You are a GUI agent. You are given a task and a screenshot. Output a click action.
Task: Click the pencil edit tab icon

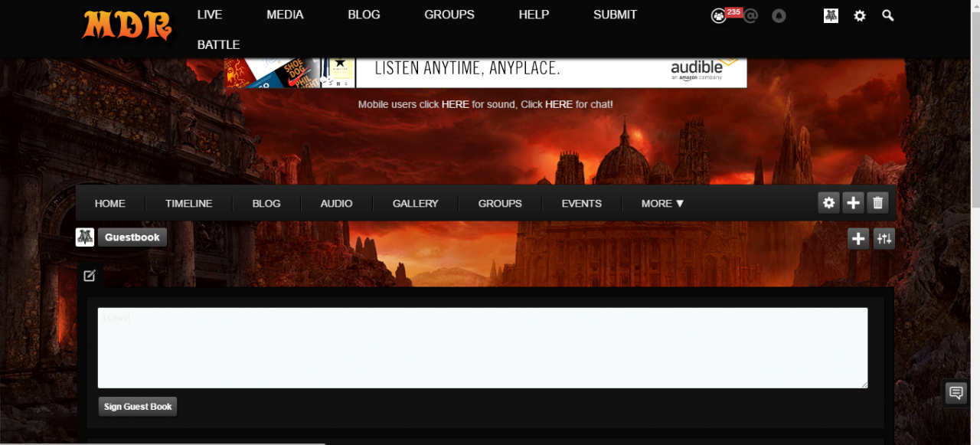[90, 275]
